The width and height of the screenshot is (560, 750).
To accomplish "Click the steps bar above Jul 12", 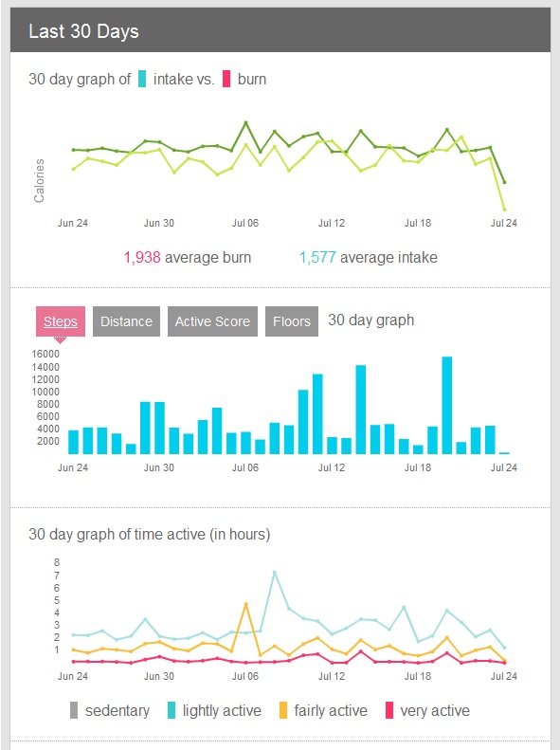I will click(x=332, y=446).
